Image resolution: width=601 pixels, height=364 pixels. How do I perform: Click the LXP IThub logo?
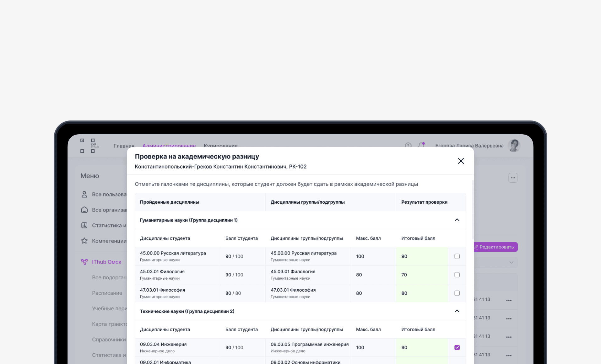point(89,146)
